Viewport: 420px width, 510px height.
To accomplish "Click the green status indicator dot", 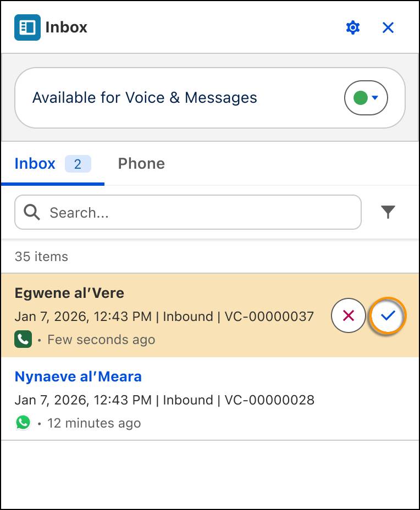I will click(361, 98).
